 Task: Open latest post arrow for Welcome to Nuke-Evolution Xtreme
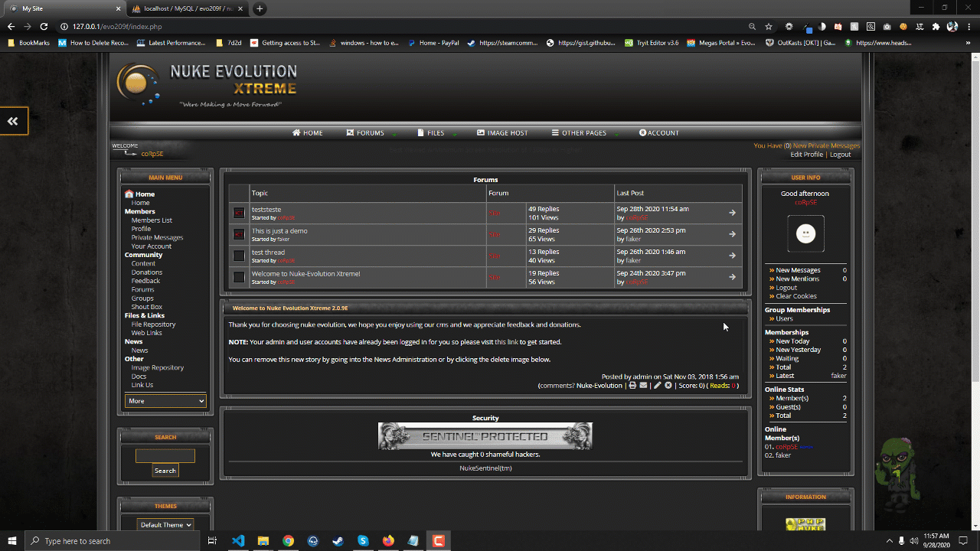tap(732, 277)
